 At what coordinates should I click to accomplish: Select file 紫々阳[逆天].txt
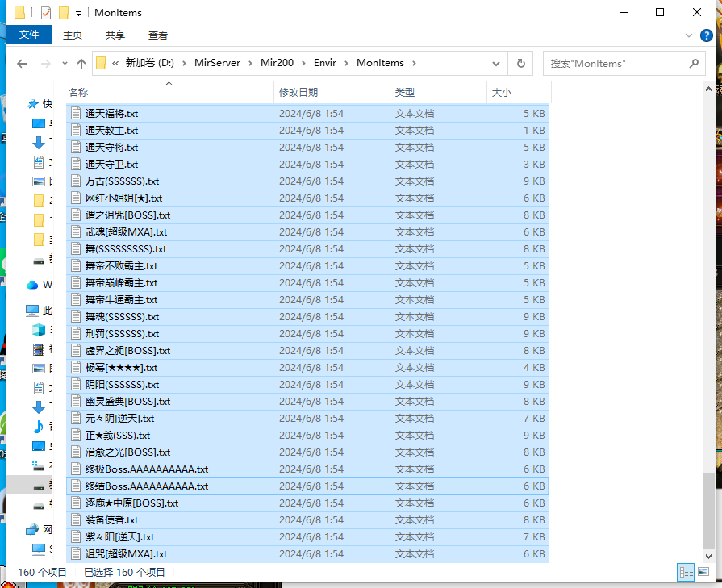(x=307, y=537)
